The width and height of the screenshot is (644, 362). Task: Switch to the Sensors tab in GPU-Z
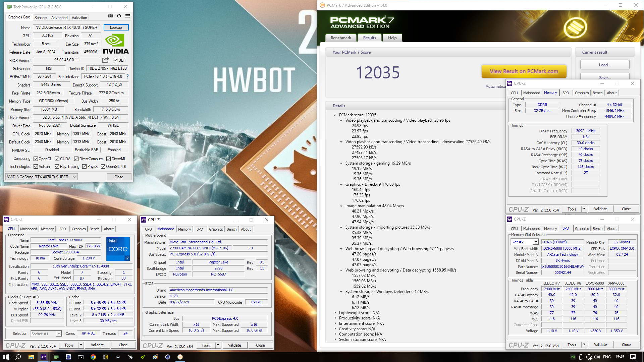[41, 17]
